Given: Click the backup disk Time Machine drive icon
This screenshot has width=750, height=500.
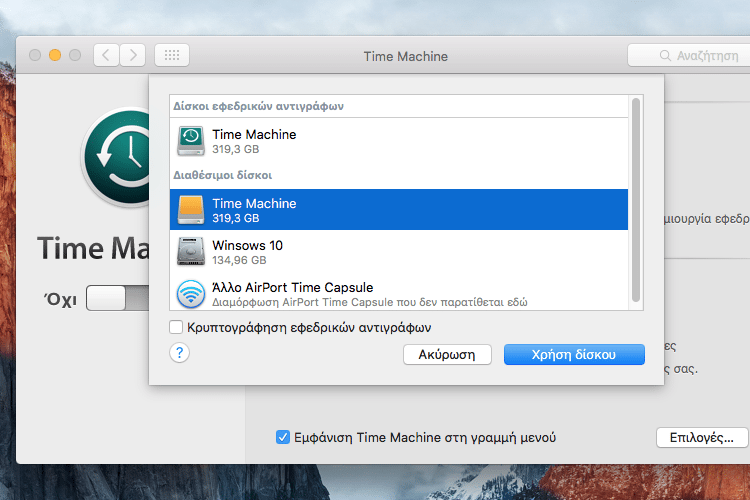Looking at the screenshot, I should click(191, 141).
